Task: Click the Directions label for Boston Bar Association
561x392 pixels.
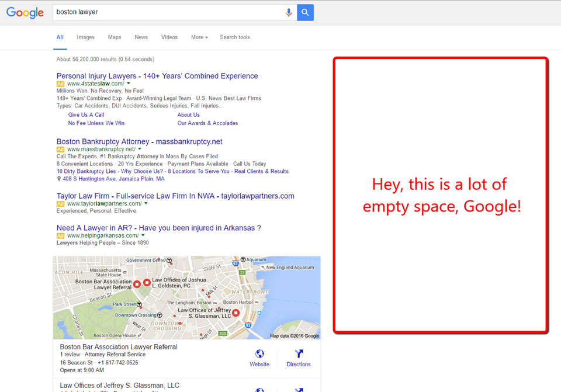Action: pyautogui.click(x=299, y=364)
